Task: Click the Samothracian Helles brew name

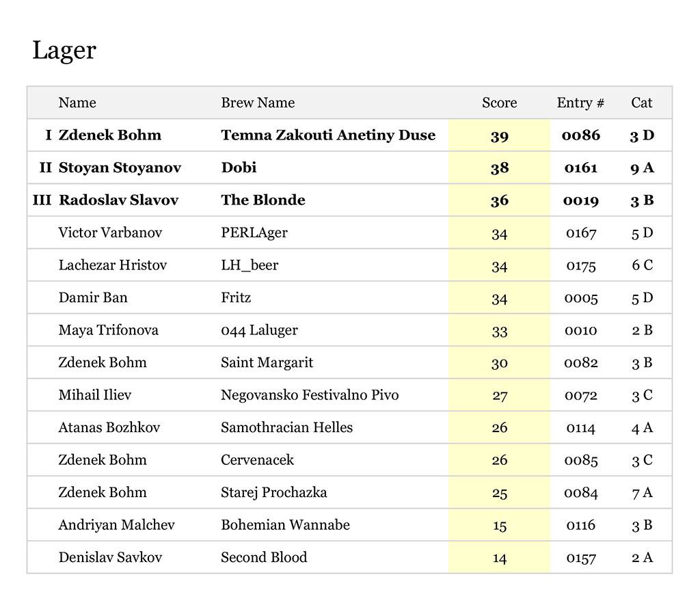Action: [x=286, y=427]
